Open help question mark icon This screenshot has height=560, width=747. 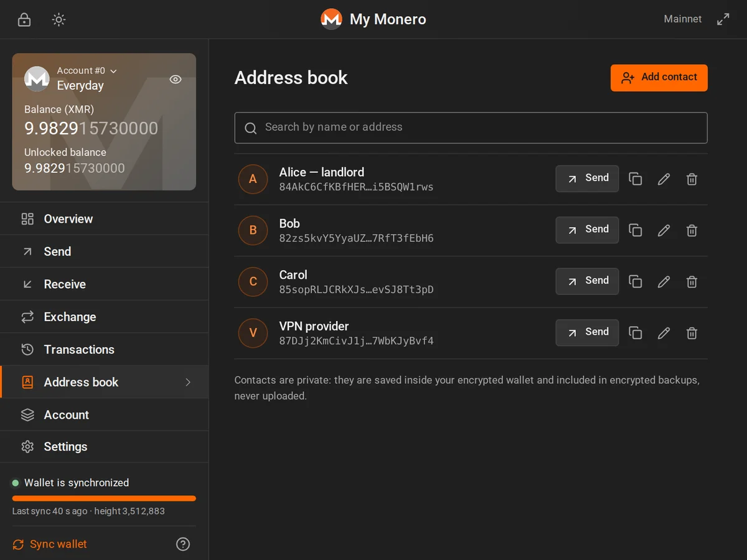click(183, 544)
